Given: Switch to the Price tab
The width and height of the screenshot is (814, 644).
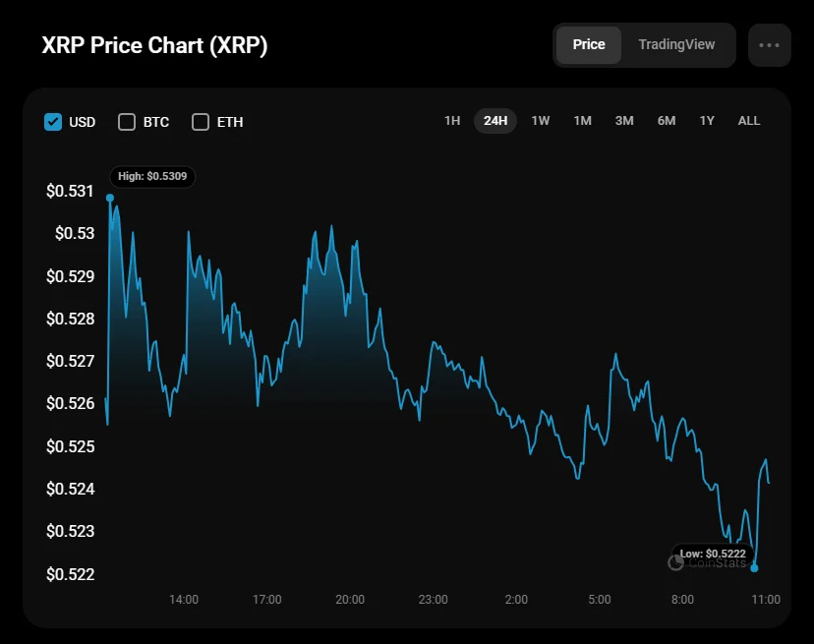Looking at the screenshot, I should 589,44.
